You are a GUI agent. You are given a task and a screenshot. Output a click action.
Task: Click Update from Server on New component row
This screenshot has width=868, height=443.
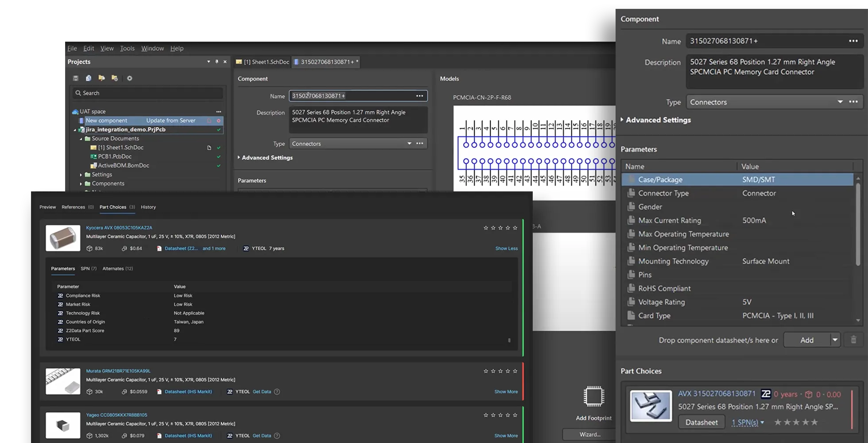(x=171, y=120)
